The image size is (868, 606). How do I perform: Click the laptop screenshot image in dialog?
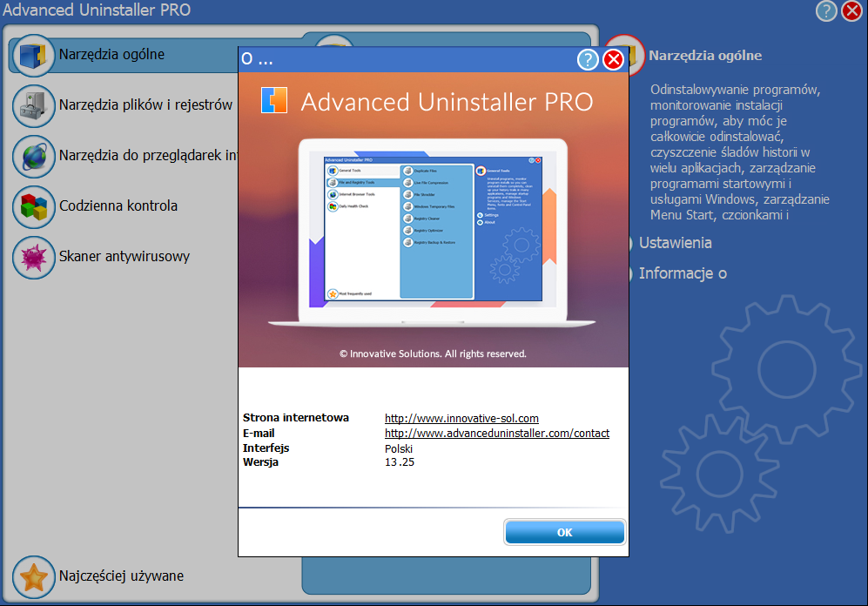(433, 232)
